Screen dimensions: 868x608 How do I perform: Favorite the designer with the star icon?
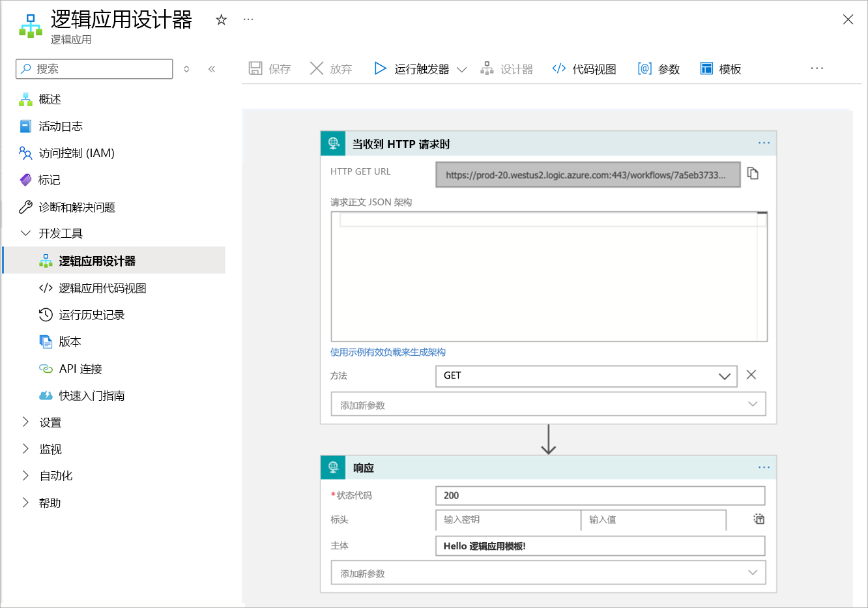coord(222,20)
